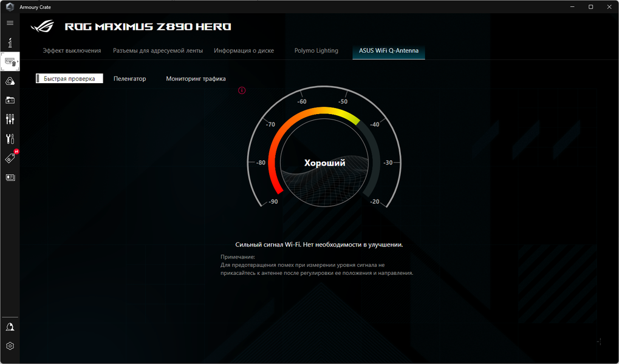Open Settings gear icon
This screenshot has width=619, height=364.
[10, 346]
